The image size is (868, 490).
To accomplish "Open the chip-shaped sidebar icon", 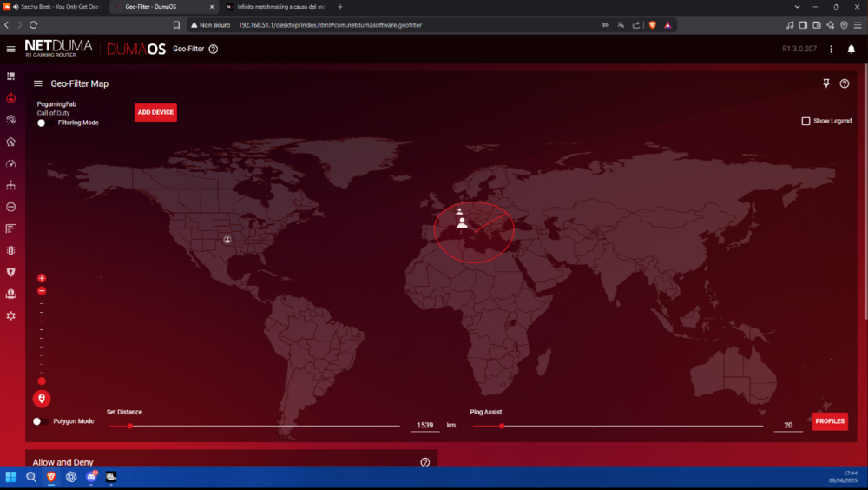I will pos(10,250).
